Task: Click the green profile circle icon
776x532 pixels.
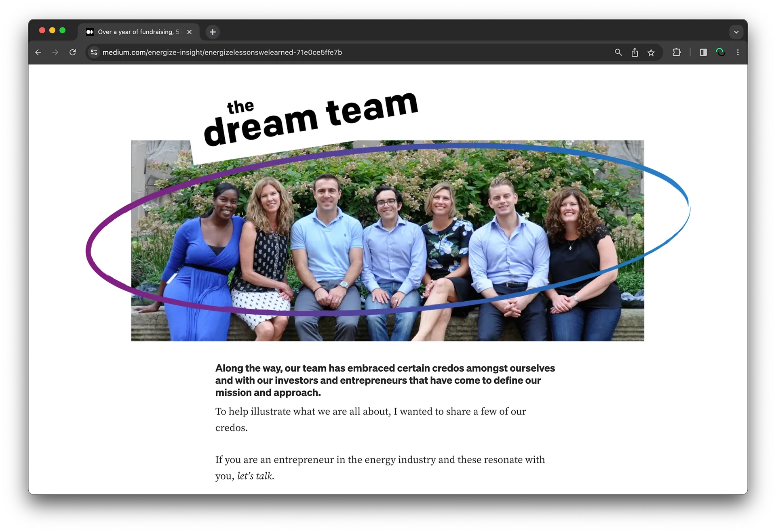Action: click(720, 53)
